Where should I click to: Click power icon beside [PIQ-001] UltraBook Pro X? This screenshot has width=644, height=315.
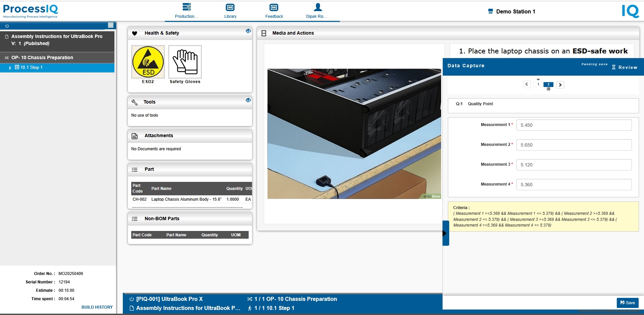(132, 299)
